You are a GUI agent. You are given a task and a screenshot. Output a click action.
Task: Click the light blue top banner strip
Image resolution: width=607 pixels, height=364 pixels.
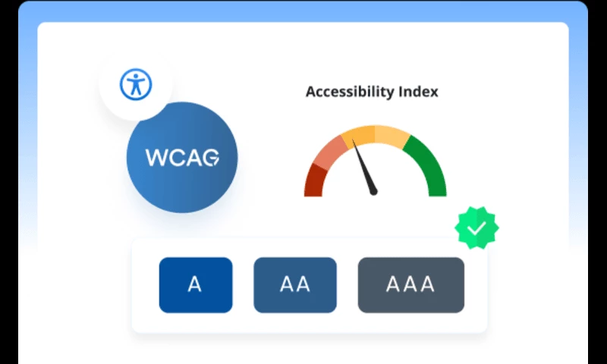coord(303,11)
